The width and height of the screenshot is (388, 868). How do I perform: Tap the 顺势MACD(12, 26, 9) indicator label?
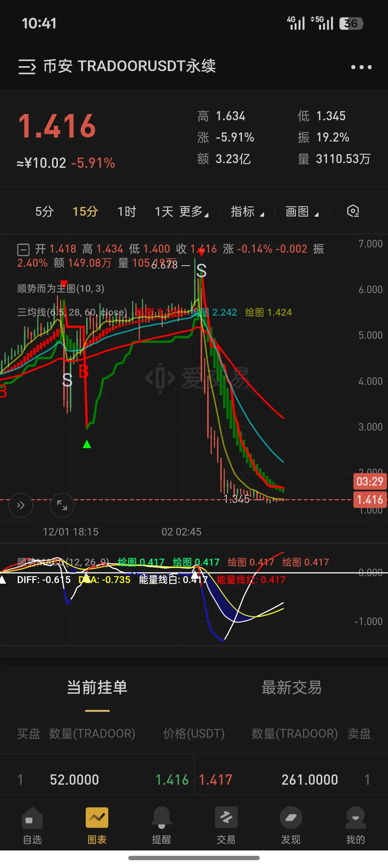(x=63, y=562)
